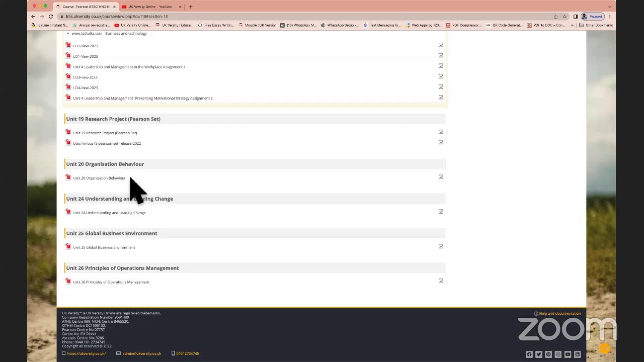This screenshot has height=362, width=644.
Task: Close the UK Versity Online YouTube tab
Action: pos(180,7)
